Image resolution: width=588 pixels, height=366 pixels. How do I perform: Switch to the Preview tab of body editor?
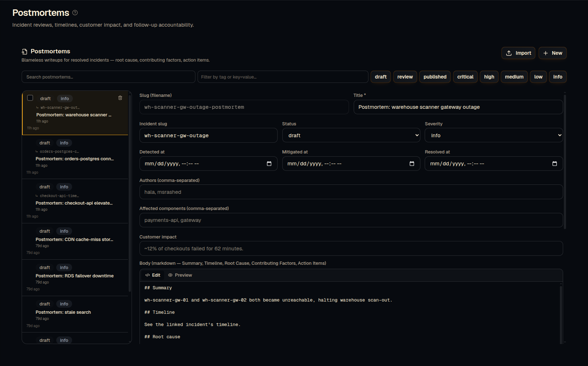coord(180,275)
